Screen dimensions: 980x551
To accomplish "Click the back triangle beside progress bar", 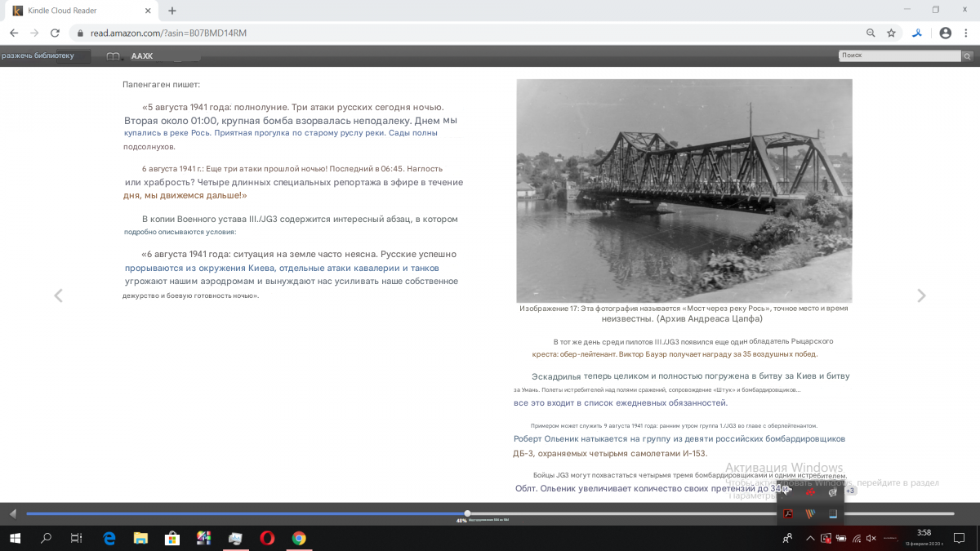I will tap(12, 513).
